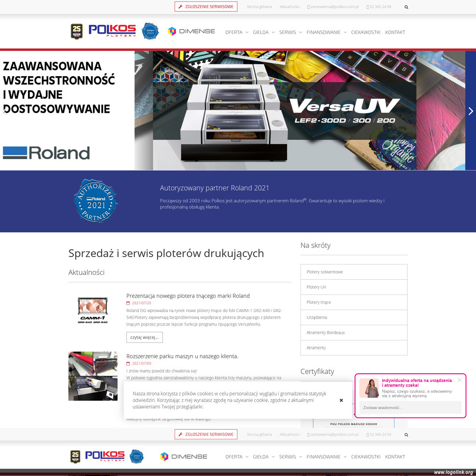Open the Dimense logo link in the upper header
Screen dimensions: 476x476
point(191,31)
